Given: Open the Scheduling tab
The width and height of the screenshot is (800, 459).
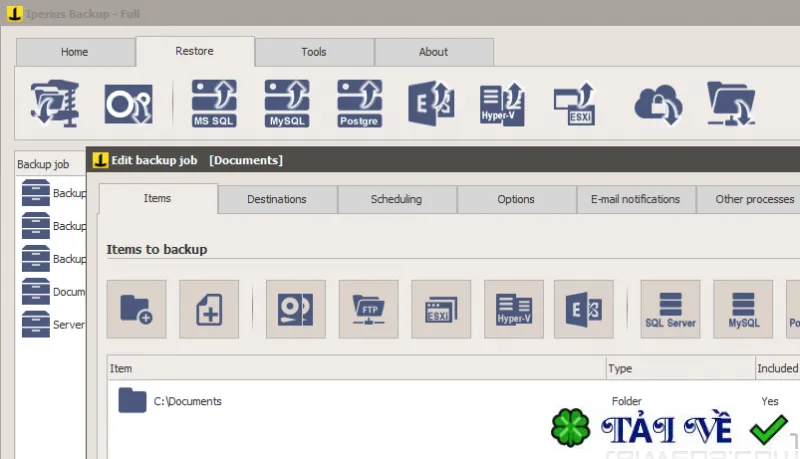Looking at the screenshot, I should (396, 199).
